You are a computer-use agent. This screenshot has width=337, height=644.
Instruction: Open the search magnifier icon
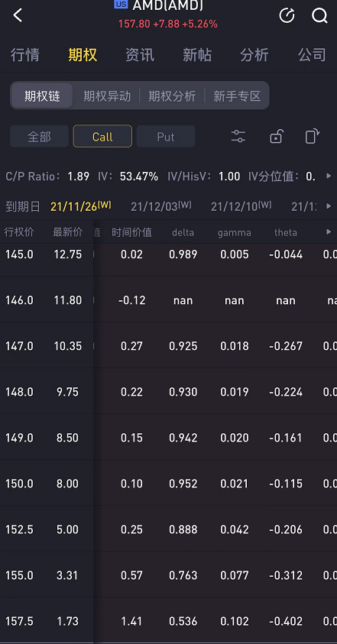(319, 16)
